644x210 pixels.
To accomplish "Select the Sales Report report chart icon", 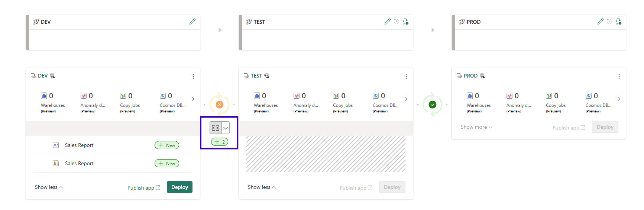I will 56,163.
